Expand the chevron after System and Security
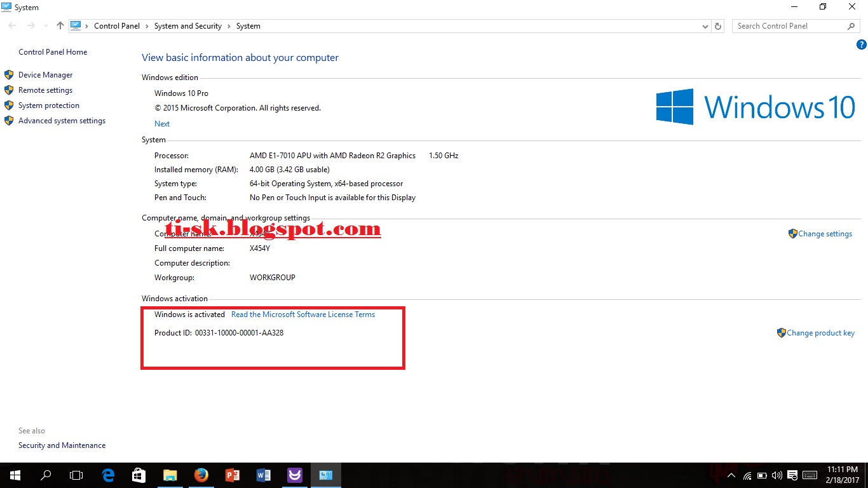 pos(229,26)
